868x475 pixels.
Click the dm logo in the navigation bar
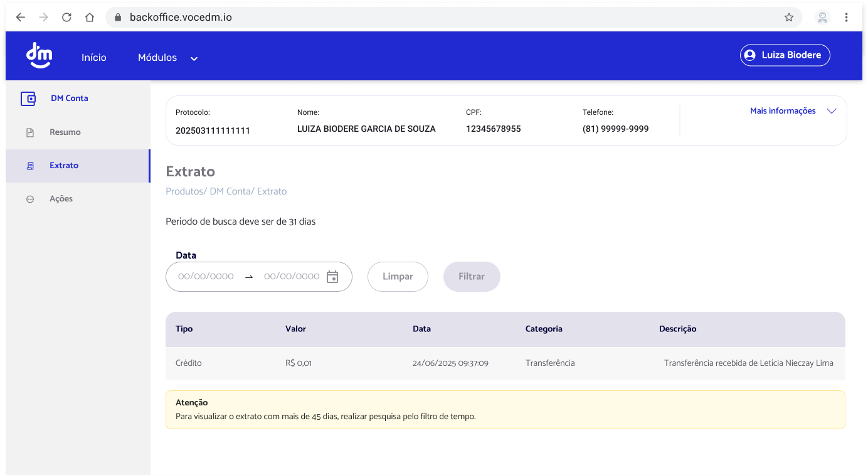pos(39,55)
